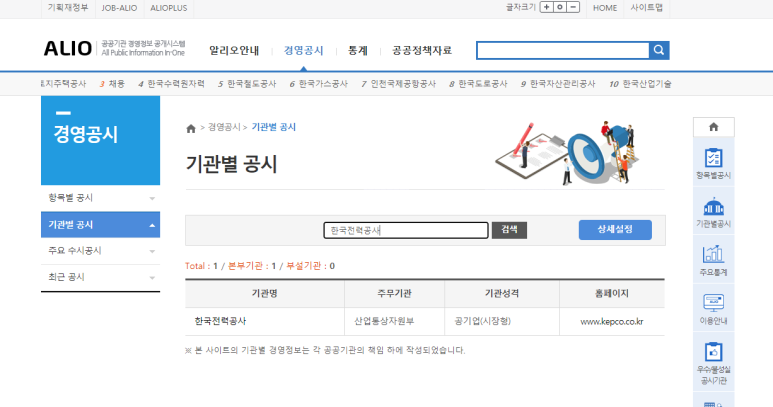Reset font size with circle button
The width and height of the screenshot is (773, 407).
(560, 7)
